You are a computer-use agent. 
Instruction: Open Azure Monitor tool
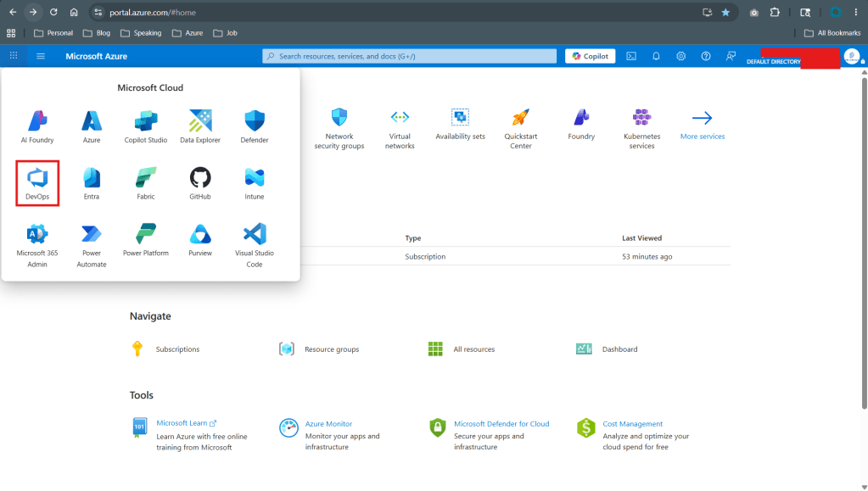click(x=328, y=423)
